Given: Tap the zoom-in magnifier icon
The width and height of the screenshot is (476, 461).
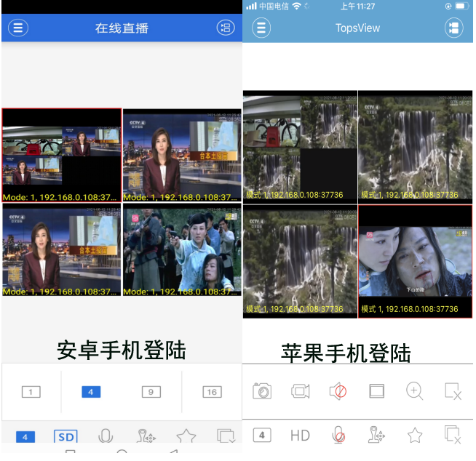Looking at the screenshot, I should (x=415, y=391).
